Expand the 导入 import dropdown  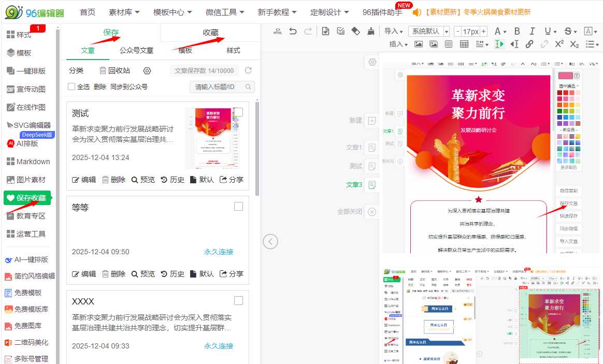(394, 31)
